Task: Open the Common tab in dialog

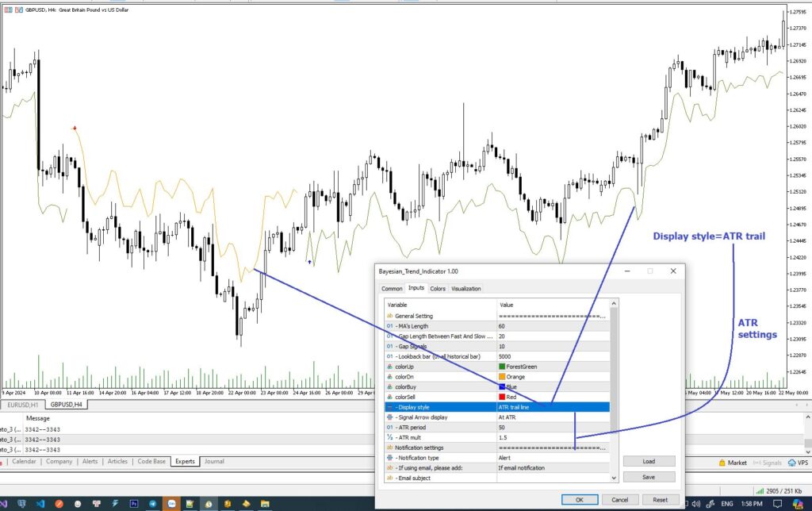Action: (392, 289)
